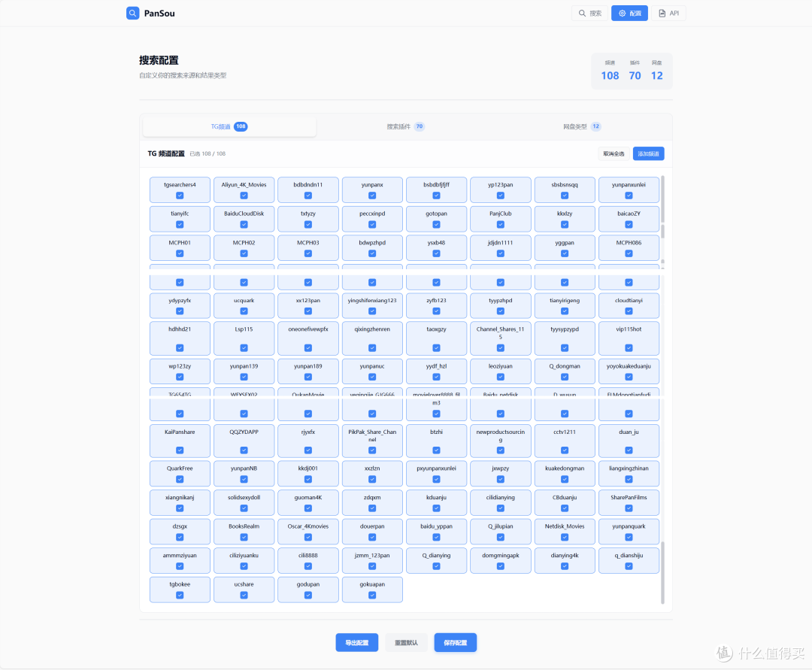Switch to the 网盘类型 tab
Image resolution: width=812 pixels, height=670 pixels.
[582, 126]
